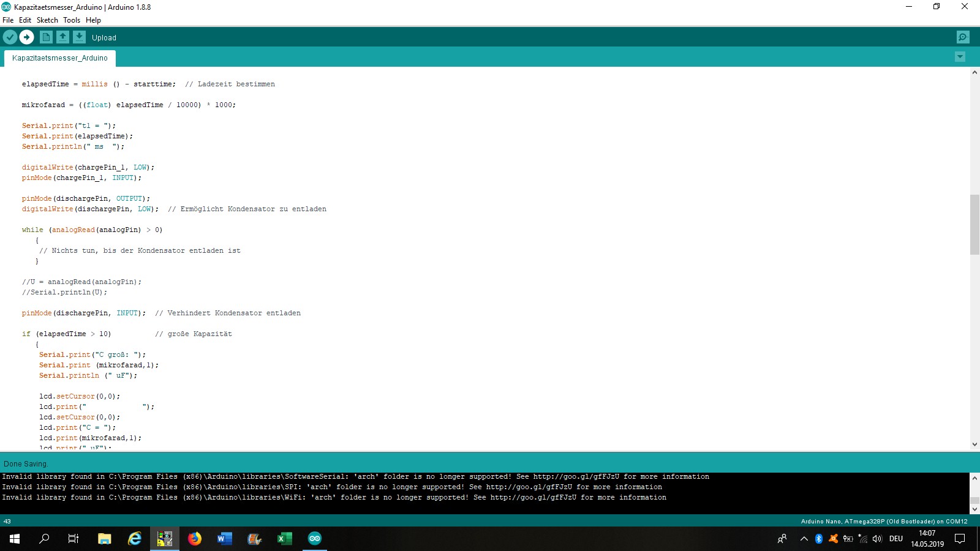Show hidden system tray icons chevron
The width and height of the screenshot is (980, 551).
[804, 539]
